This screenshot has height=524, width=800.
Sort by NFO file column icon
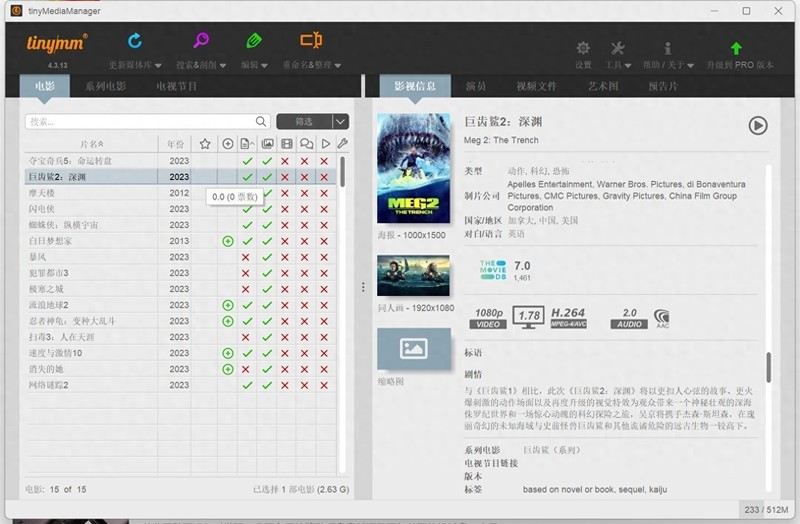pos(247,144)
